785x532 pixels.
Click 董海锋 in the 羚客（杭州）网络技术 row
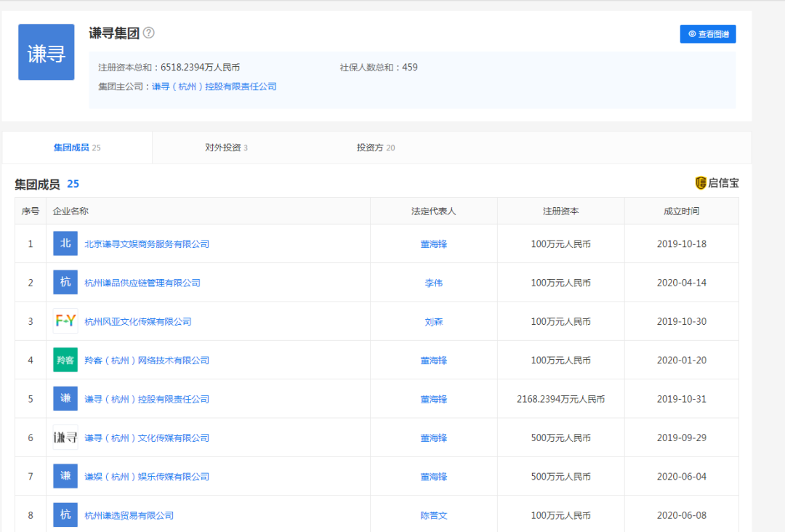433,360
